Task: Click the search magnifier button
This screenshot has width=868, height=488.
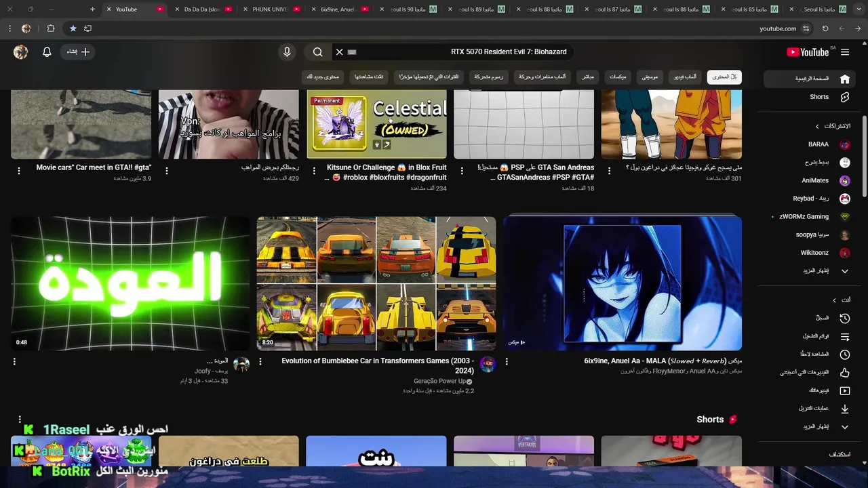Action: point(317,52)
